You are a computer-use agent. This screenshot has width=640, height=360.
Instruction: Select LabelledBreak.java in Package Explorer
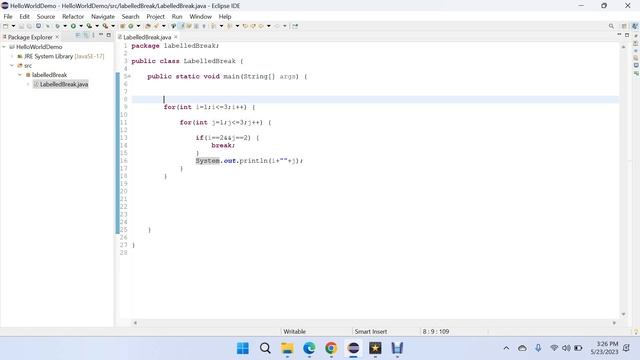60,84
